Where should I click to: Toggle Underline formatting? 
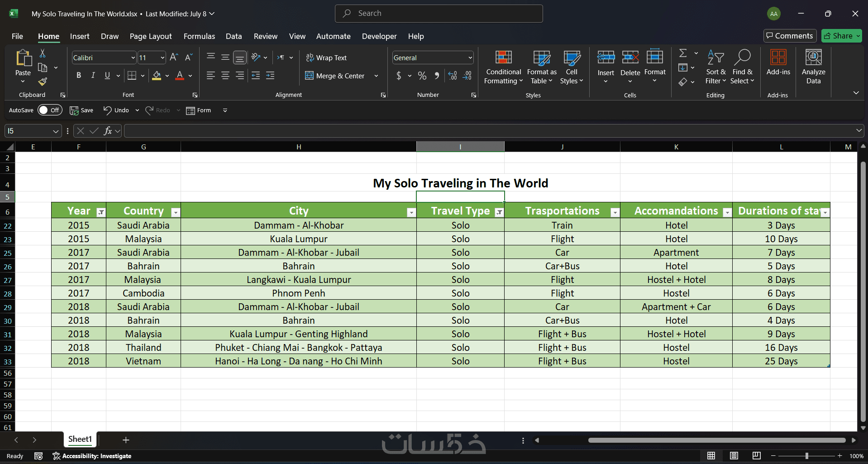click(107, 76)
